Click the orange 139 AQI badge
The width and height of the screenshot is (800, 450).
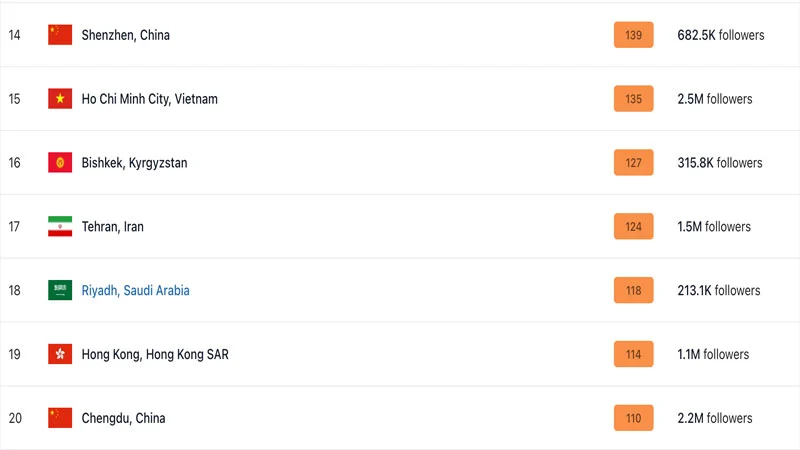click(633, 35)
